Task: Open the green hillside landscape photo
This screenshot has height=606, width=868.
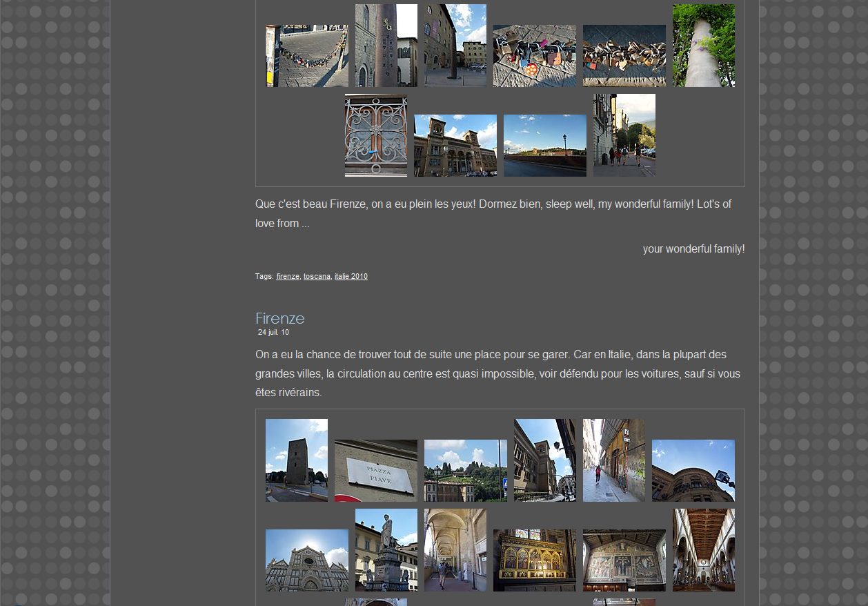Action: tap(465, 470)
